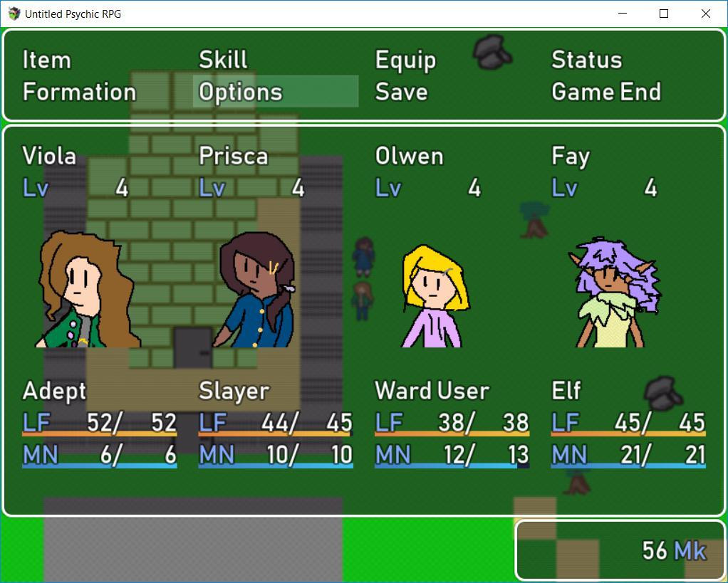728x583 pixels.
Task: Click the name Prisca
Action: pos(234,157)
